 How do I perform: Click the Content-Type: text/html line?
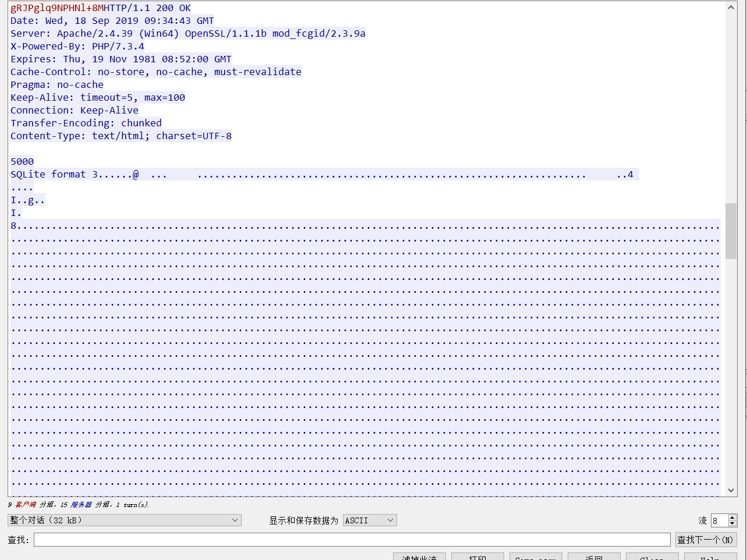pyautogui.click(x=121, y=136)
